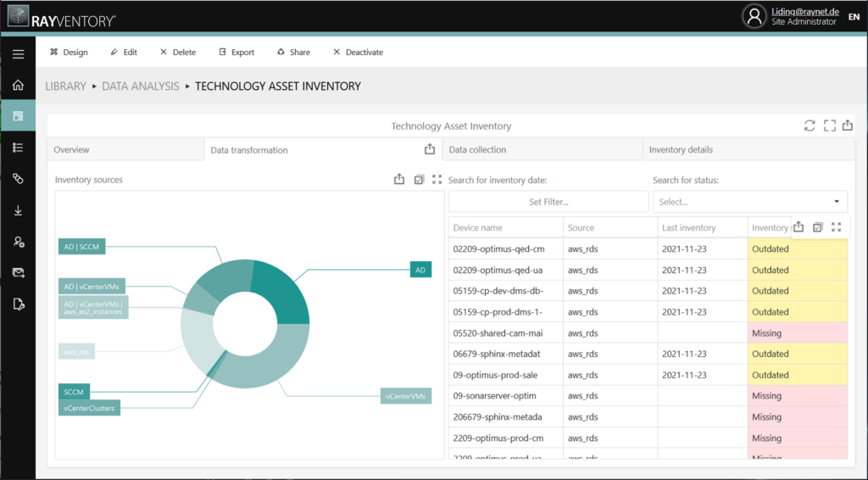
Task: Click device 02209-optimus-qed-ua cell
Action: pos(506,271)
